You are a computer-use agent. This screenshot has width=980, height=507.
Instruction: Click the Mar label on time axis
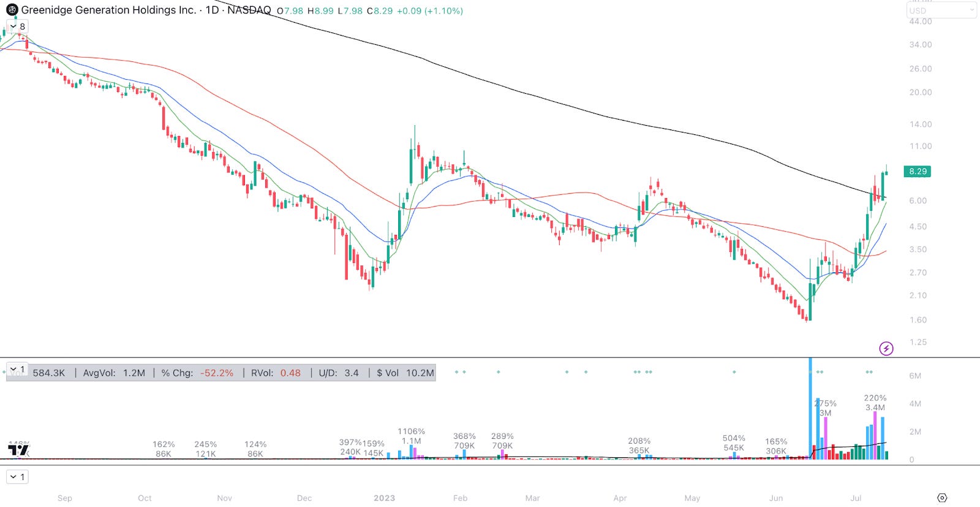click(x=533, y=498)
